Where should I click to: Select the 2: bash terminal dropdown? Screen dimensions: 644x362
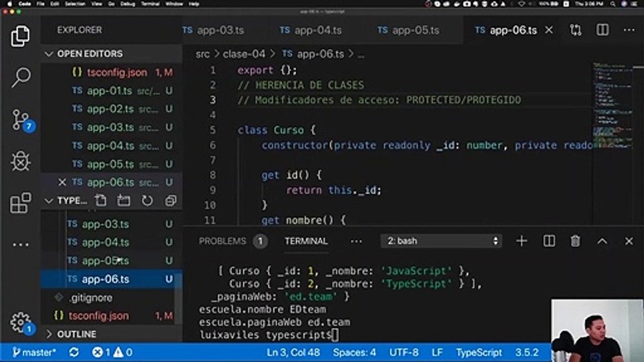tap(442, 241)
